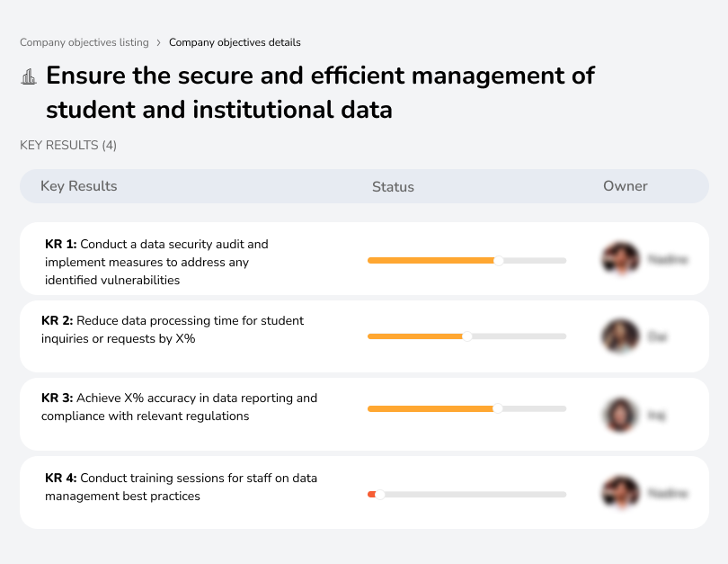Click the Key Results column header
The width and height of the screenshot is (728, 564).
79,186
